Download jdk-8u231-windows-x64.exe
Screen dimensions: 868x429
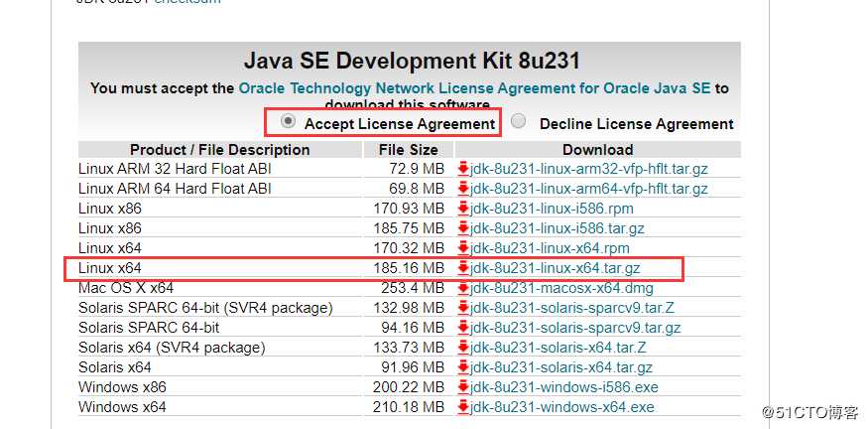click(561, 407)
